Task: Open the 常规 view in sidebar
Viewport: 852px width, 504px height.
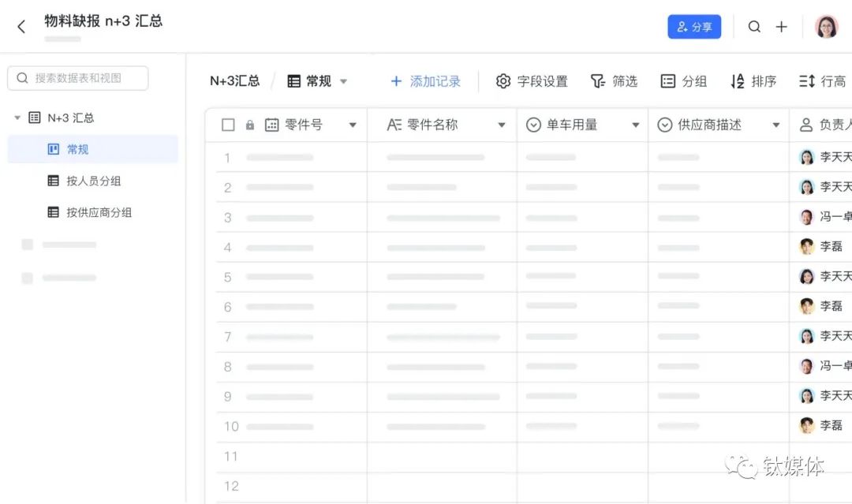Action: point(92,149)
